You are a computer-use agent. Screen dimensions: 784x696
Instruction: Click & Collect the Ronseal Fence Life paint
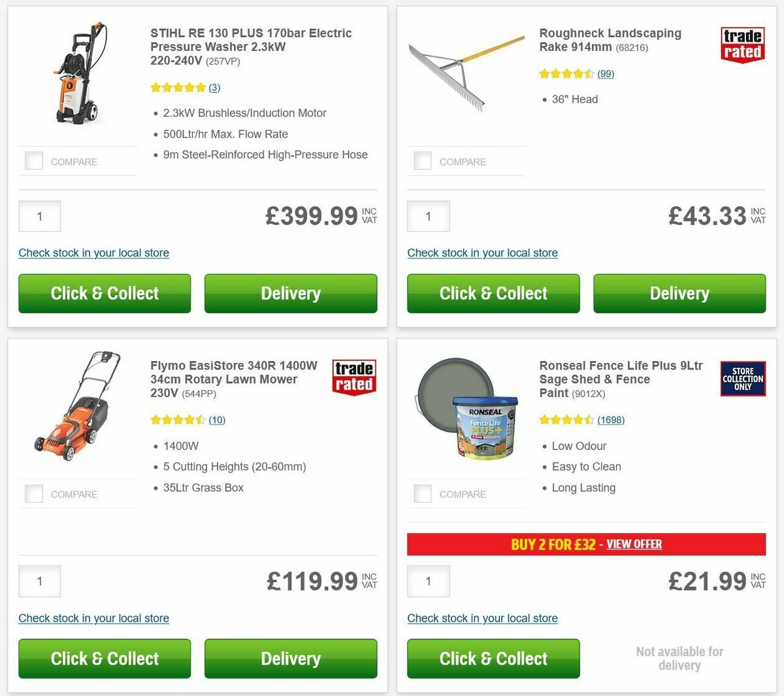coord(493,659)
